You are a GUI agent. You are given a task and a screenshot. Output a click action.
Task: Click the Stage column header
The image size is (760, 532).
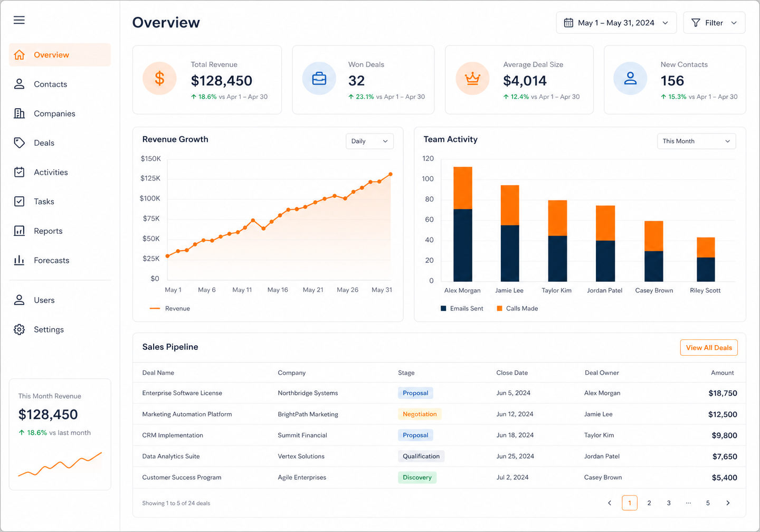coord(406,373)
